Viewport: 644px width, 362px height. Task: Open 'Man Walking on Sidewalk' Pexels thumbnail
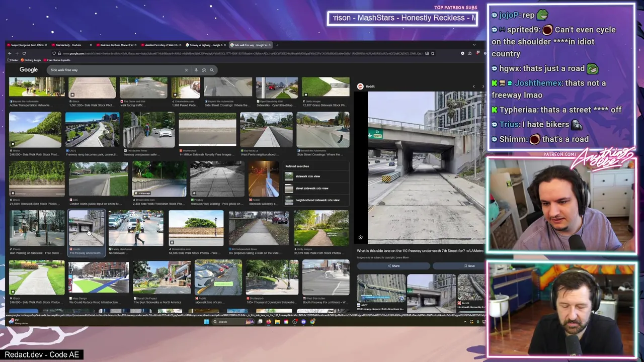point(37,228)
